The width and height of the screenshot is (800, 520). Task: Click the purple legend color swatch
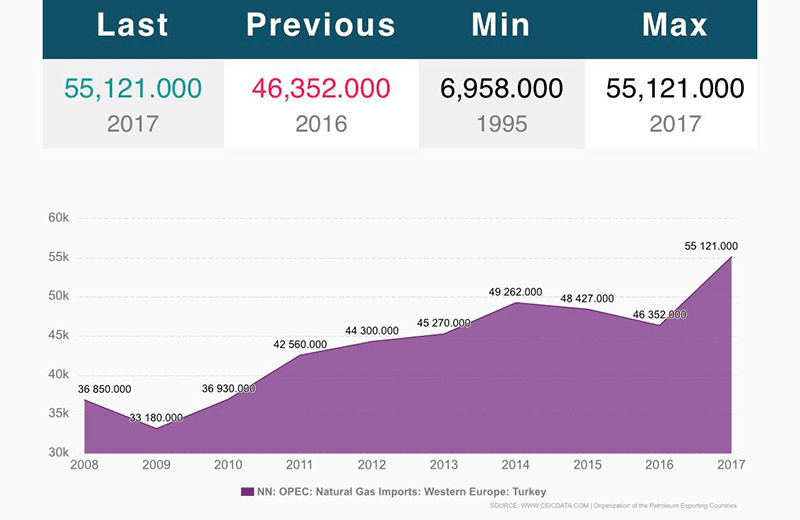point(247,491)
